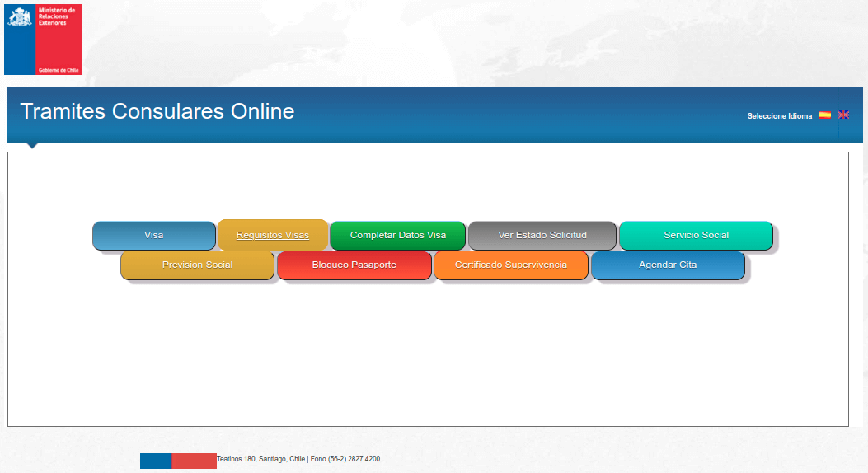This screenshot has height=473, width=868.
Task: Select Completar Datos Visa
Action: coord(397,236)
